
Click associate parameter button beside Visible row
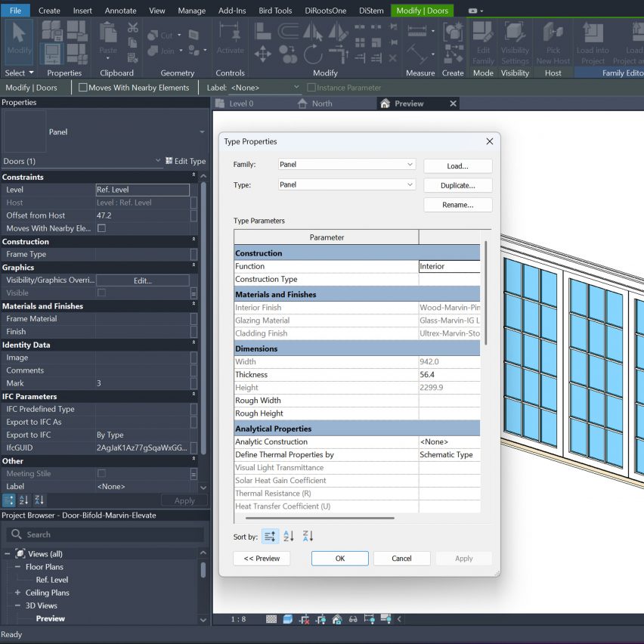[x=194, y=293]
